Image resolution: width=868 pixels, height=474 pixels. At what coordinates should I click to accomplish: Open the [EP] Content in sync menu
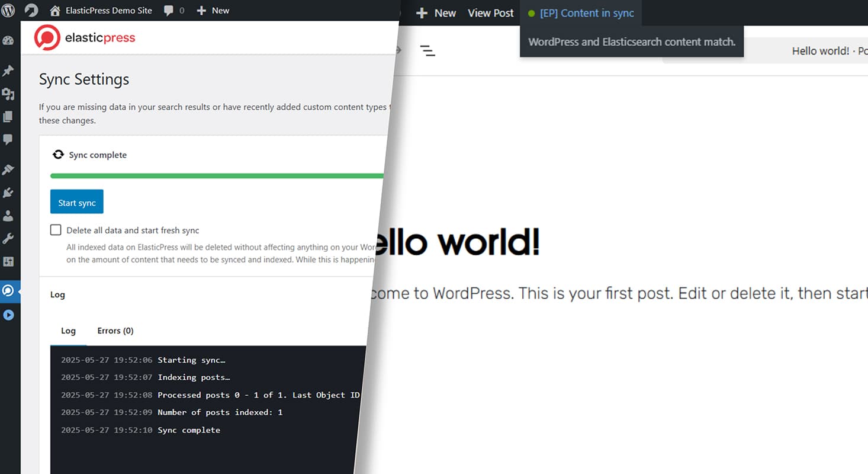581,13
